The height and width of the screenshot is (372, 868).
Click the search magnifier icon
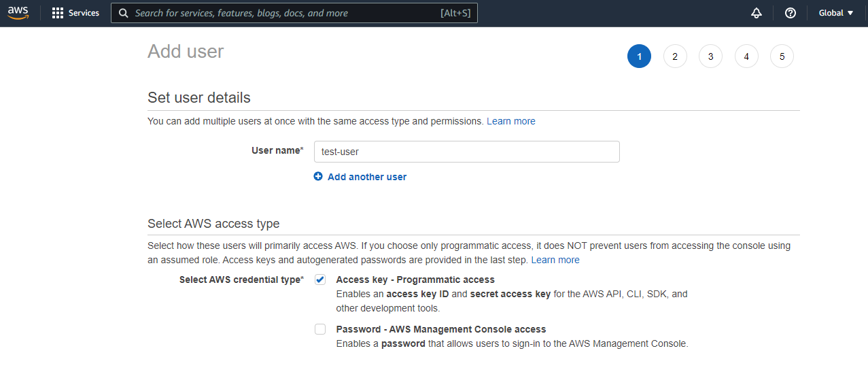124,13
